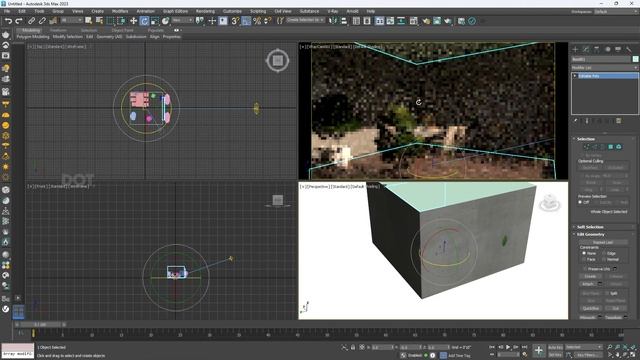Expand the Editable Poly stack entry
The width and height of the screenshot is (640, 360).
[575, 76]
